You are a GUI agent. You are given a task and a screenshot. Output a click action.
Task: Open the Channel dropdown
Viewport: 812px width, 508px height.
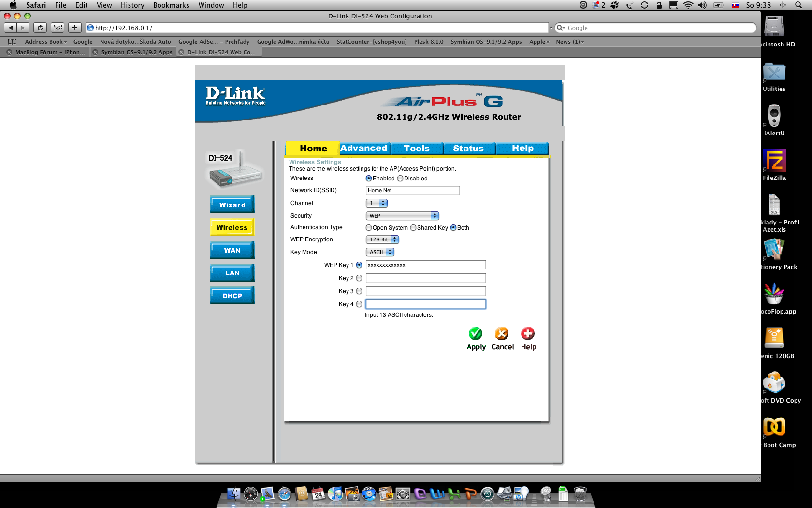click(377, 203)
